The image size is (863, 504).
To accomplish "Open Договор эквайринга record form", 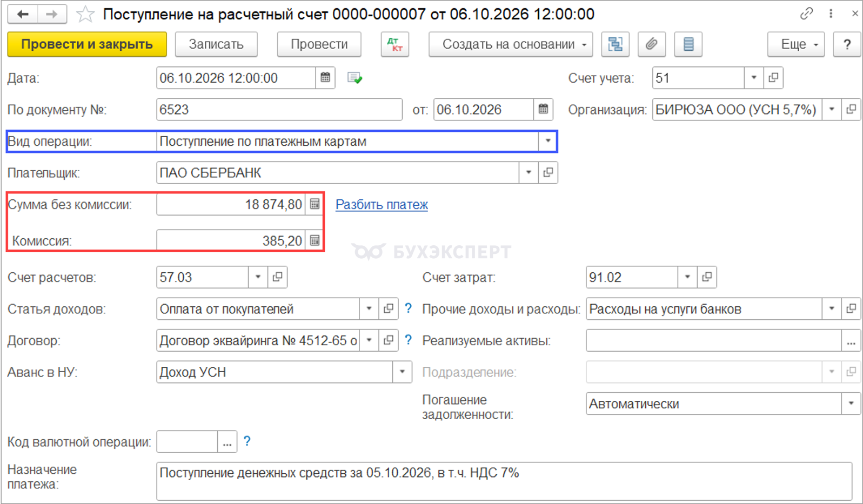I will click(x=389, y=340).
